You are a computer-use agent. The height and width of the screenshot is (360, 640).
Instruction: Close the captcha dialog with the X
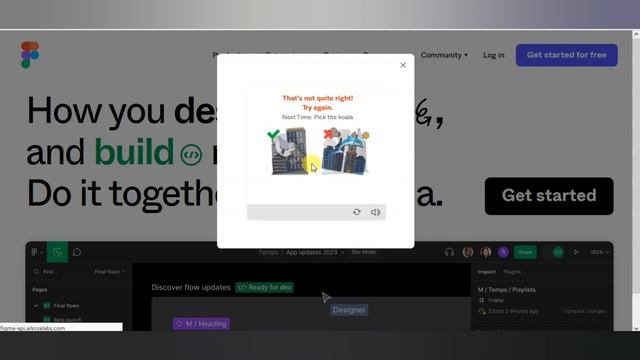tap(403, 65)
